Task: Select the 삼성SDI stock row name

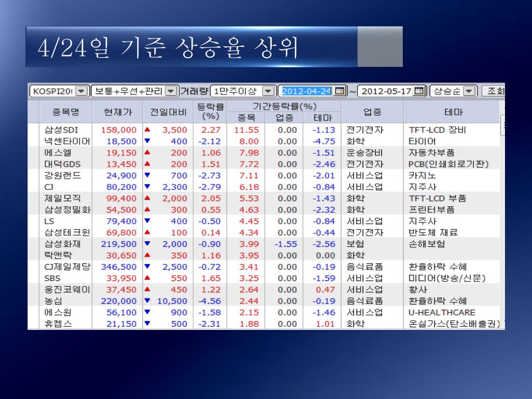Action: coord(61,130)
